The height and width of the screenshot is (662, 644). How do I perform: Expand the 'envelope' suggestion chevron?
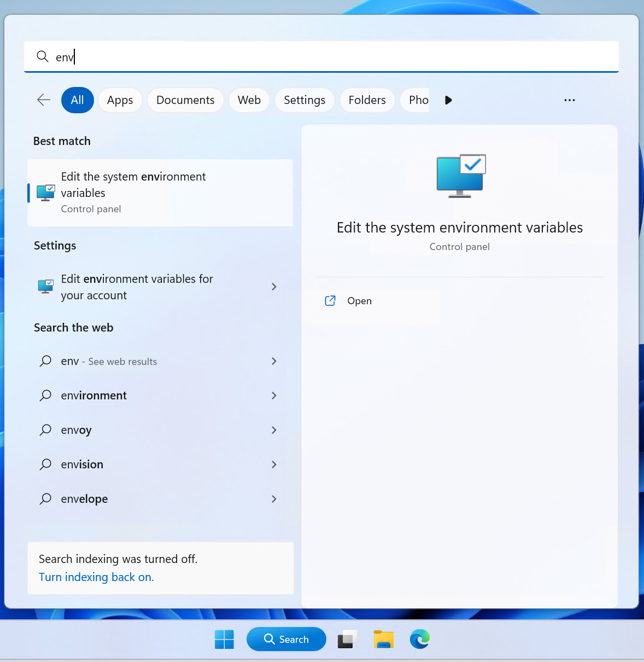click(x=274, y=499)
